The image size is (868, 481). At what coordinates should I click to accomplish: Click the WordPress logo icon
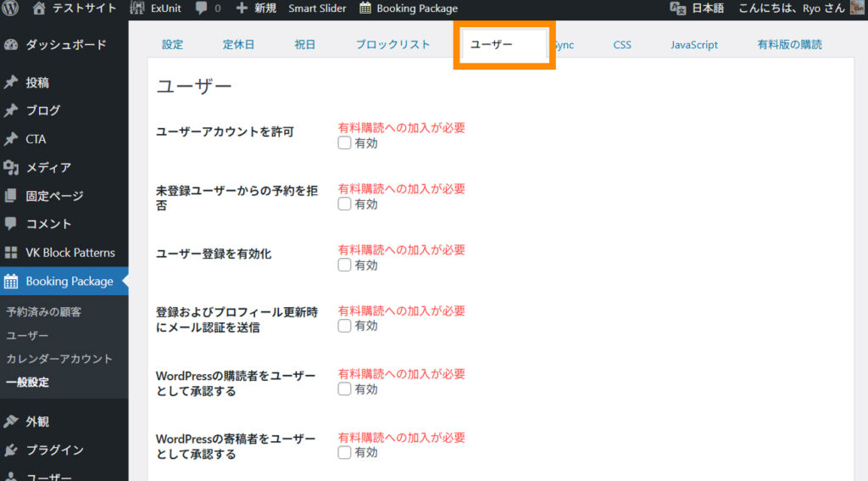click(x=11, y=8)
